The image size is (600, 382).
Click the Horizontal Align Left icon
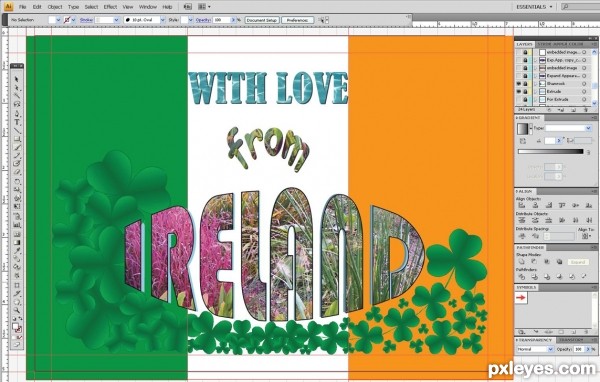(522, 206)
